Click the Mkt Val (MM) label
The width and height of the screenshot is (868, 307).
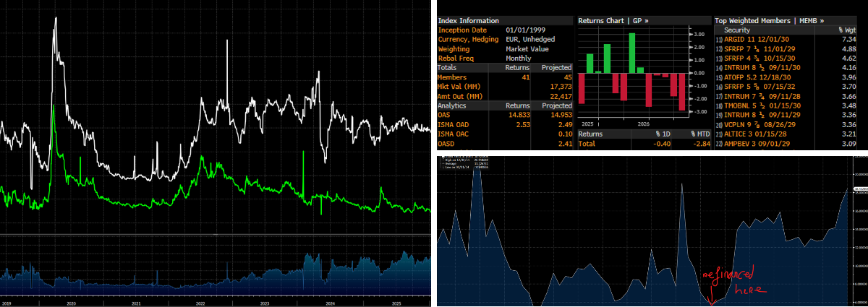459,87
